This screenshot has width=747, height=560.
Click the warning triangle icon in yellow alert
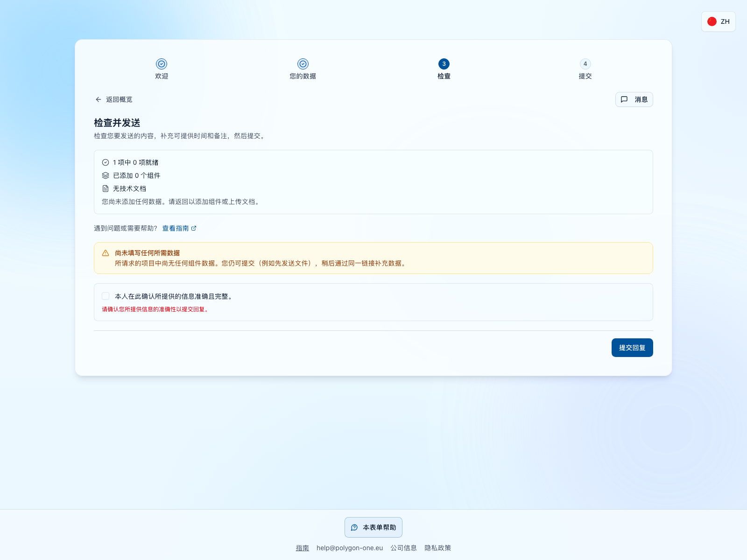pyautogui.click(x=106, y=253)
